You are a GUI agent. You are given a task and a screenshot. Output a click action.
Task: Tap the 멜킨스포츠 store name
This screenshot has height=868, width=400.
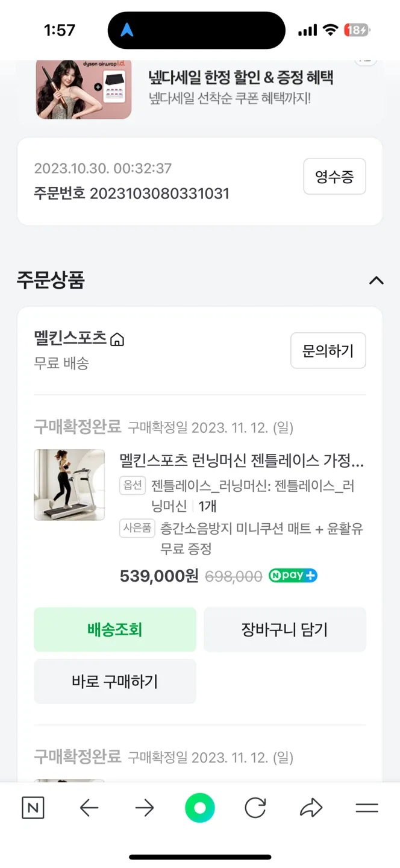70,339
